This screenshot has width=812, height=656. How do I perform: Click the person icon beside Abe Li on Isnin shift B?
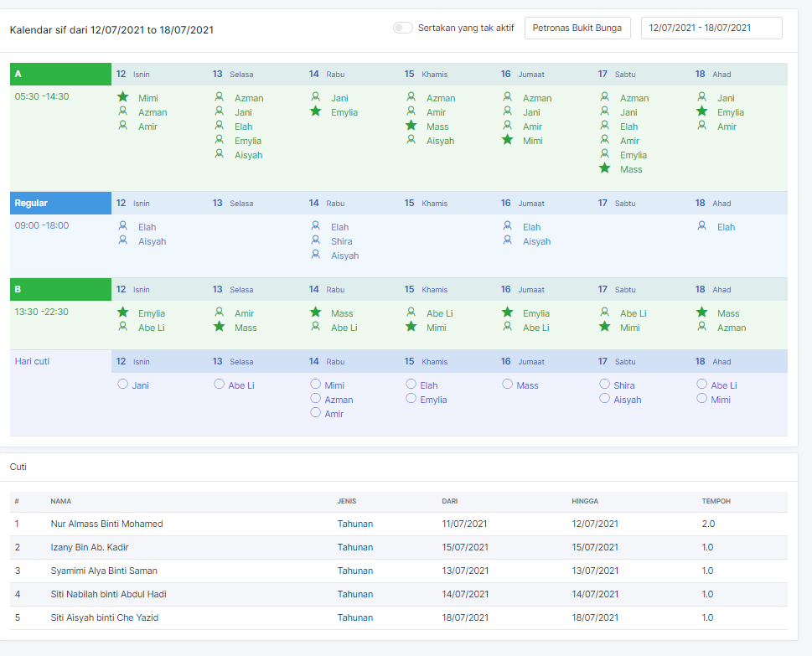[x=122, y=326]
